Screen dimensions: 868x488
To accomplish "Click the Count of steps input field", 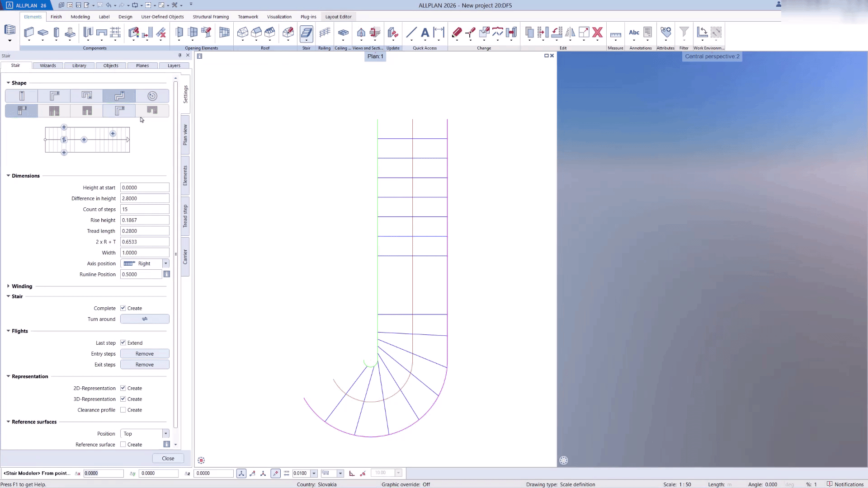I will click(x=145, y=209).
